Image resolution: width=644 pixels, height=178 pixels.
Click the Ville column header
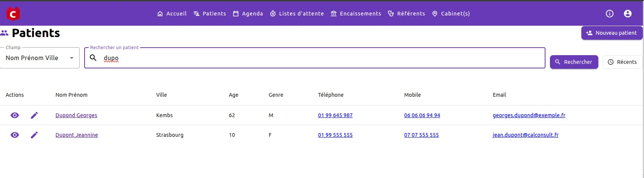pos(162,95)
